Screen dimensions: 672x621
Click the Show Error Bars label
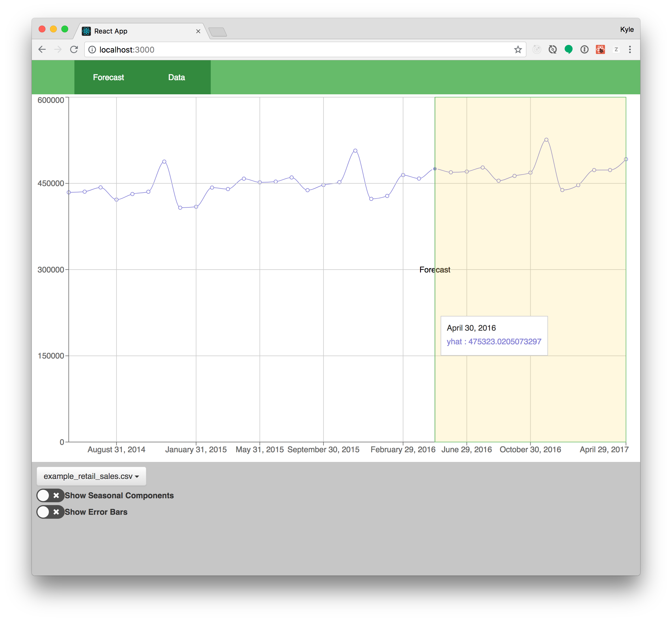coord(96,512)
